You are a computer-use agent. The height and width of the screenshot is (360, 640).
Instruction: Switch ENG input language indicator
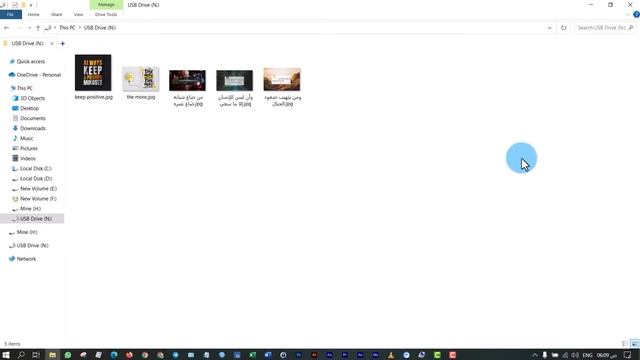[587, 355]
